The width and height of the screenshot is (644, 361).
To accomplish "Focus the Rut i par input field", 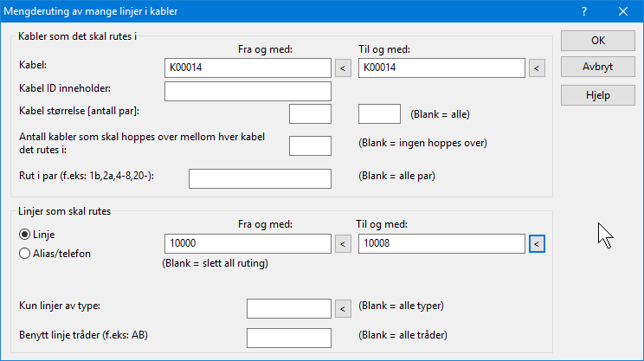I will tap(260, 178).
